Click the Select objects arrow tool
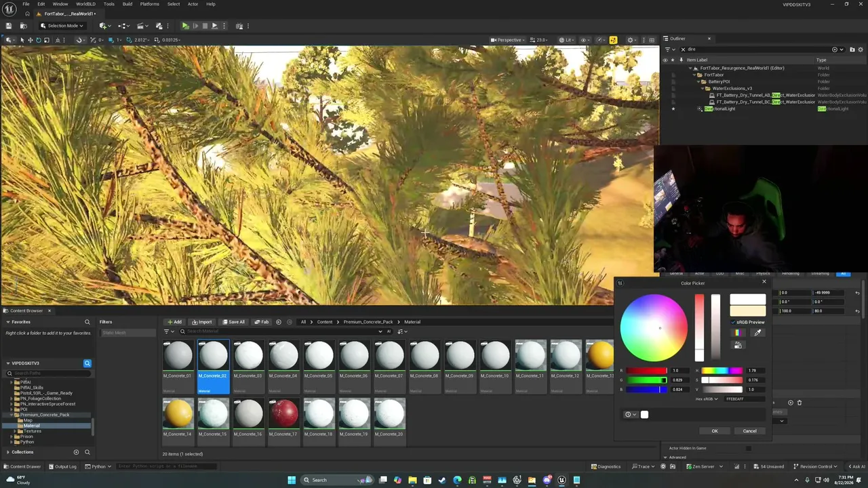 (x=22, y=40)
